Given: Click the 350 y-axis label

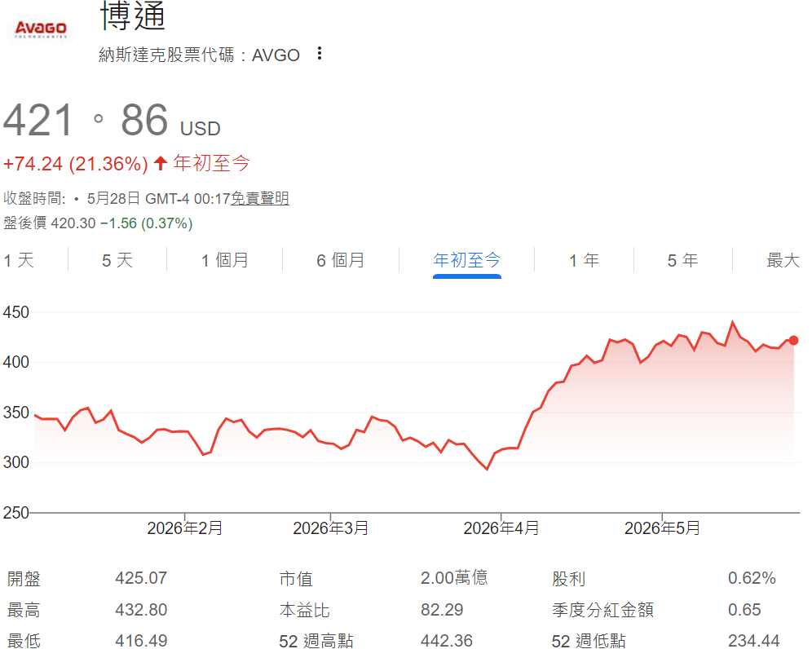Looking at the screenshot, I should [x=16, y=413].
